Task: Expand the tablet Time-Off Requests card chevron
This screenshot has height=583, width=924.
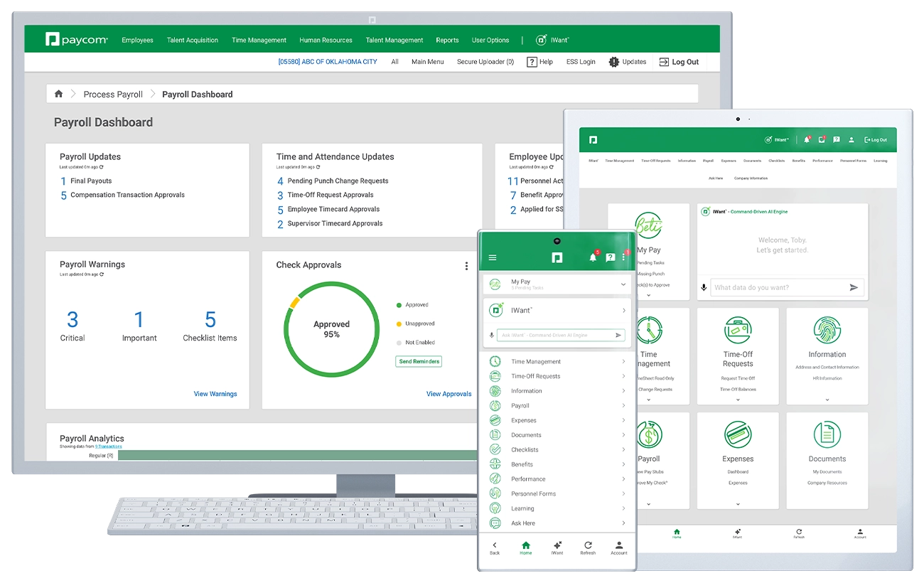Action: (x=738, y=400)
